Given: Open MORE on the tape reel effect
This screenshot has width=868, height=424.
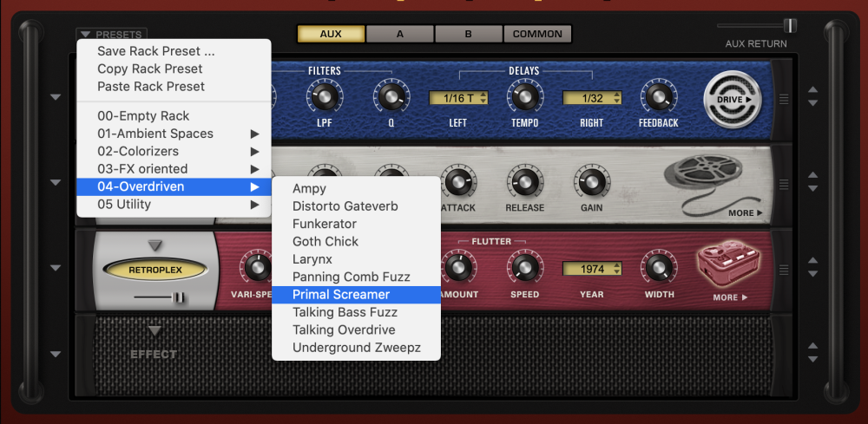Looking at the screenshot, I should [x=745, y=212].
